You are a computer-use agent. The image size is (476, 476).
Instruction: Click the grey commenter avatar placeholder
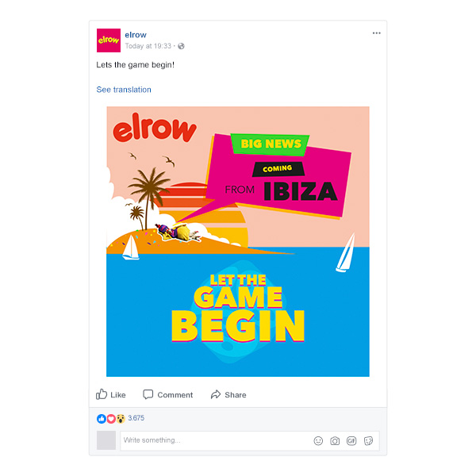106,440
